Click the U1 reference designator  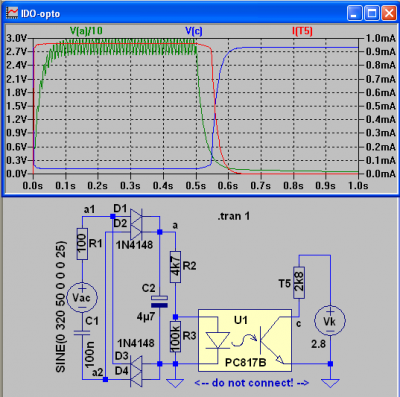241,320
